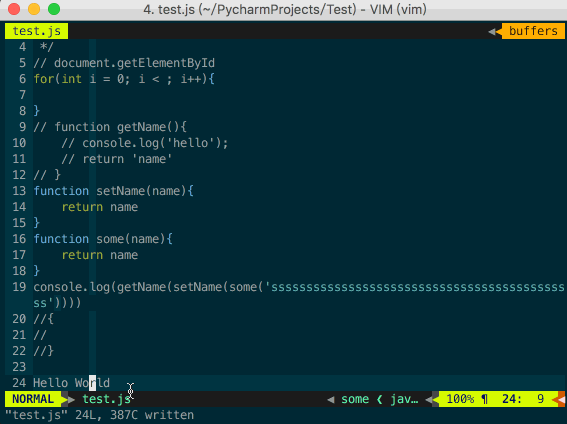Click the close window red button
Screen dimensions: 567x424
point(14,9)
